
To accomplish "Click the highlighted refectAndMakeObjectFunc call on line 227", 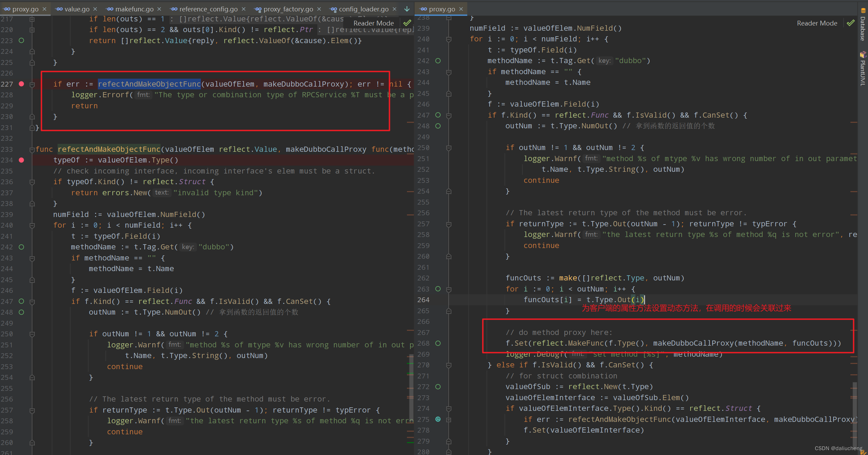I will [149, 84].
